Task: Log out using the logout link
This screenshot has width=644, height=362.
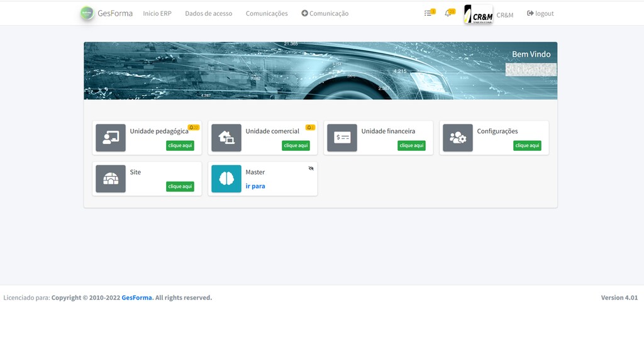Action: click(x=540, y=13)
